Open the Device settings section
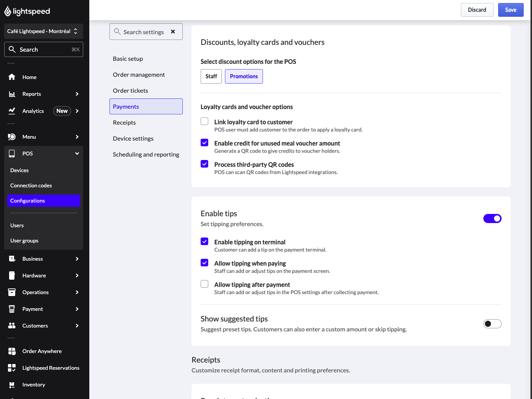Viewport: 532px width, 399px height. (x=133, y=138)
